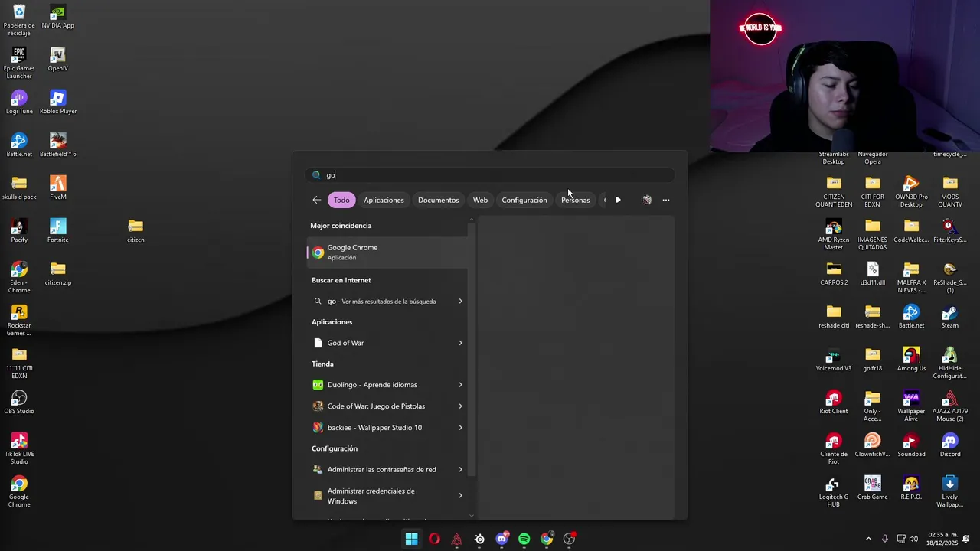Select the Logitech G HUB desktop icon
This screenshot has width=980, height=551.
tap(834, 492)
